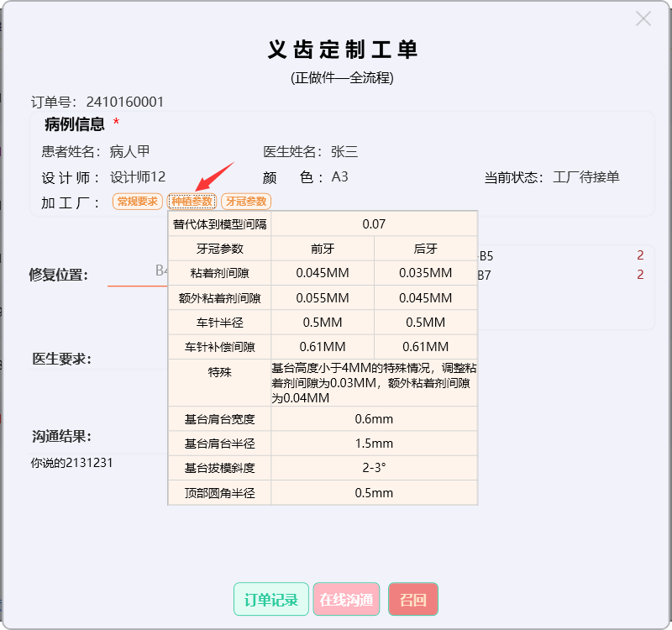Click 沟通结果 text 你说的2131231
The image size is (672, 630).
(x=72, y=463)
